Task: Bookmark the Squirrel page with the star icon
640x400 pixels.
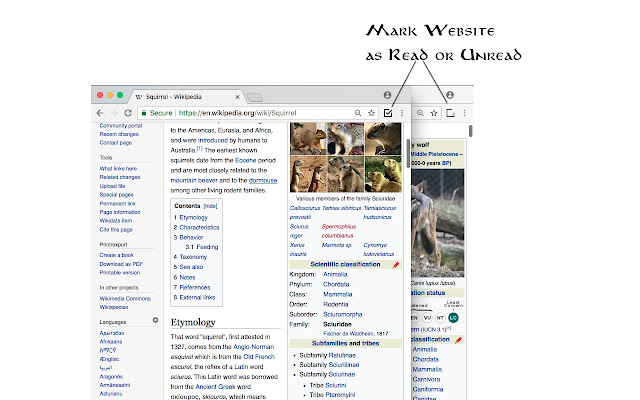Action: [x=371, y=113]
